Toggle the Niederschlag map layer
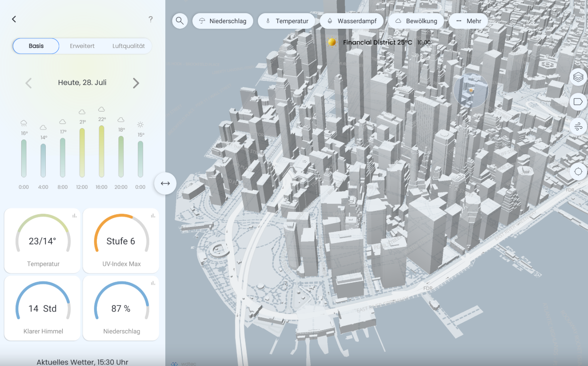Viewport: 588px width, 366px height. pyautogui.click(x=223, y=21)
